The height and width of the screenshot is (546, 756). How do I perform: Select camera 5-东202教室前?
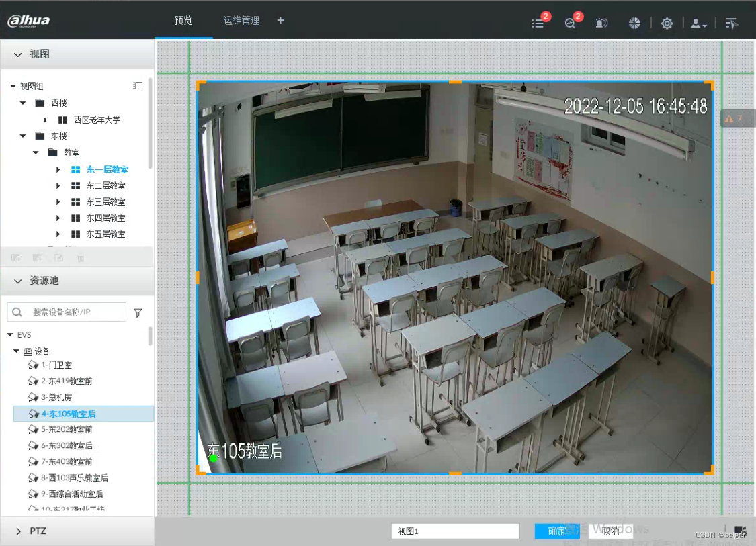click(x=67, y=429)
